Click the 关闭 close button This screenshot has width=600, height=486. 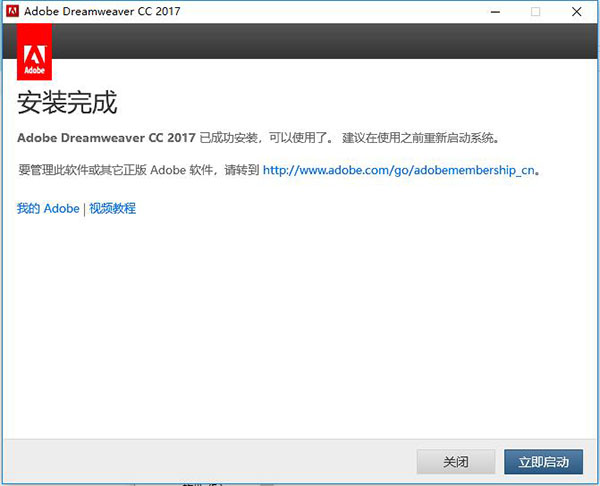(x=456, y=462)
